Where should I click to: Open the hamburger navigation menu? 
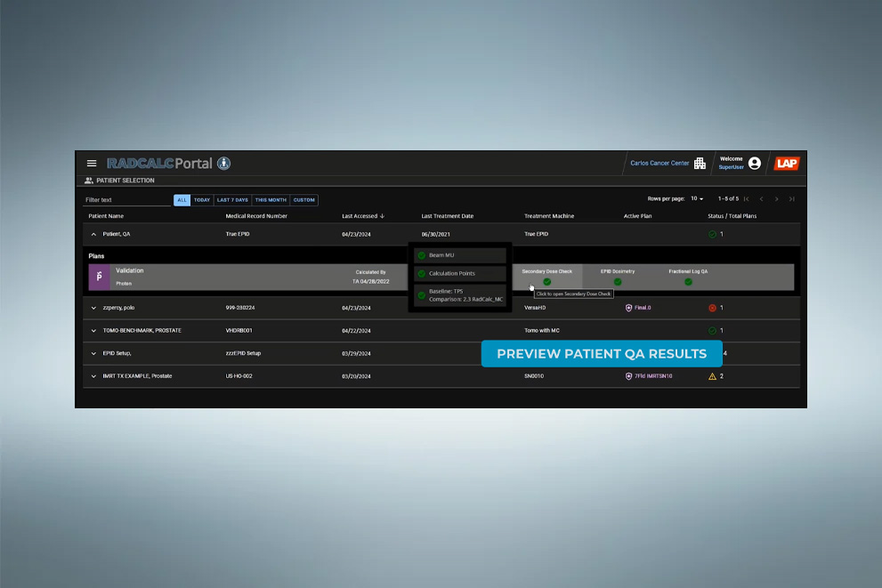click(x=91, y=164)
